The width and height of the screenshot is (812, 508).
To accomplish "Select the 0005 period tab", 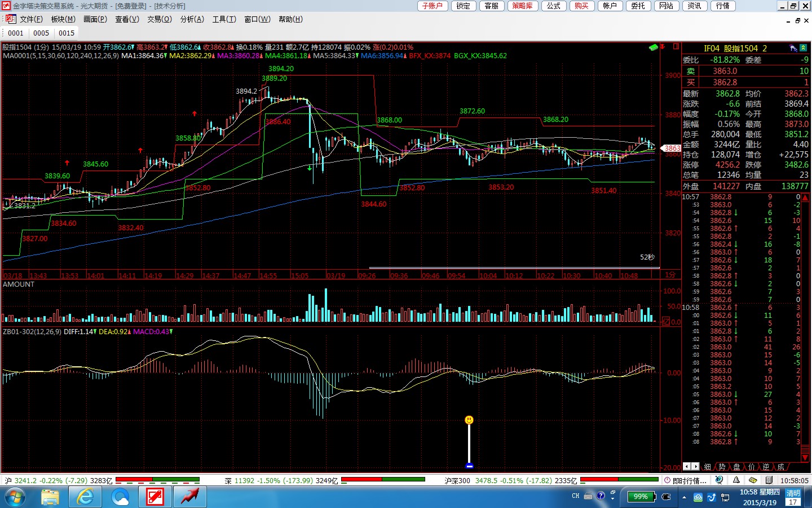I will coord(41,33).
